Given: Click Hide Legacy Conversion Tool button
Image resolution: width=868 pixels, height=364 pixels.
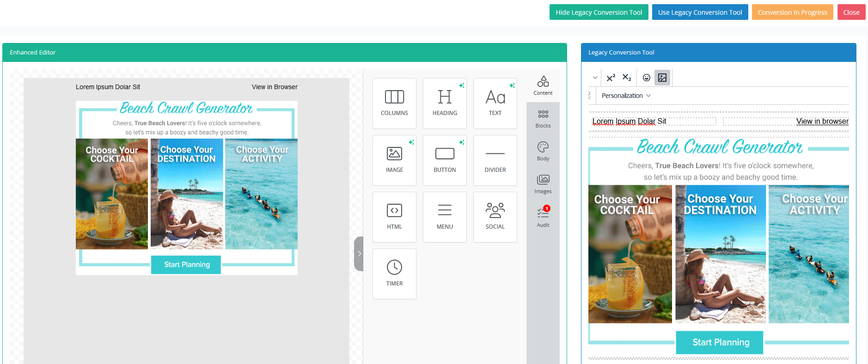Looking at the screenshot, I should click(599, 12).
